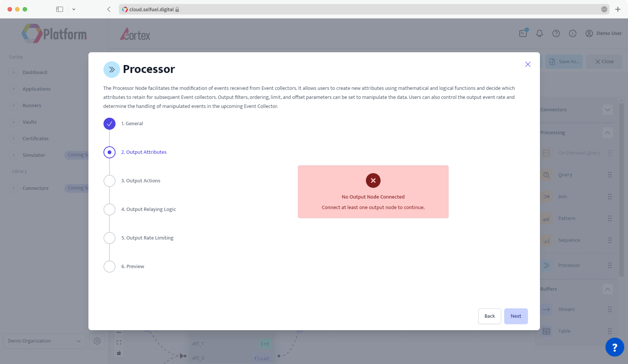Click the Output Relaying Logic step circle
The width and height of the screenshot is (628, 364).
point(109,209)
